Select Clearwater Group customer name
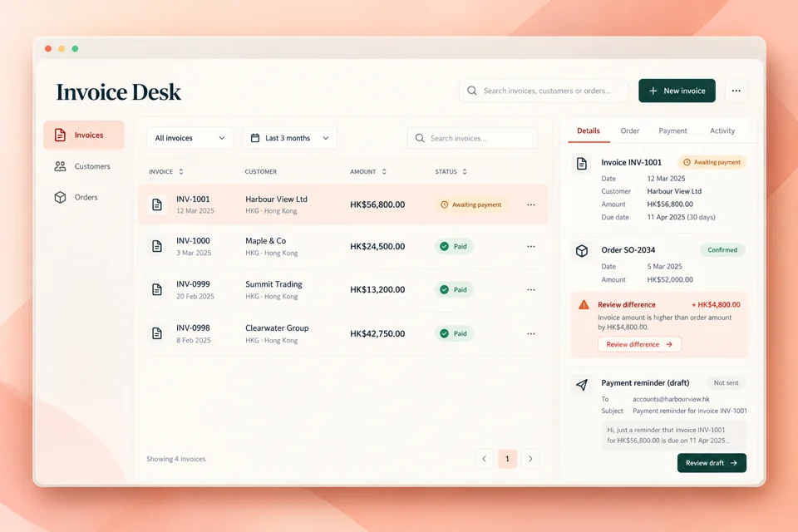The image size is (798, 532). click(277, 328)
